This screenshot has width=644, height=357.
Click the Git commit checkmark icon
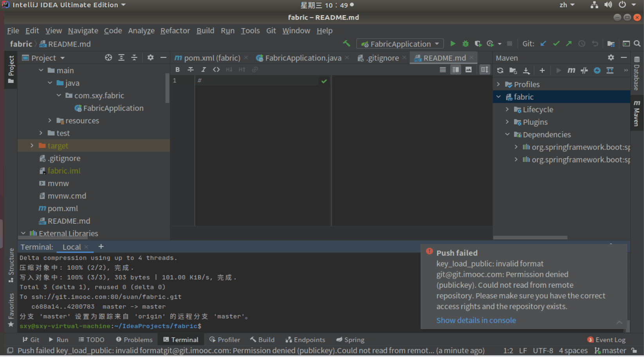(x=556, y=43)
